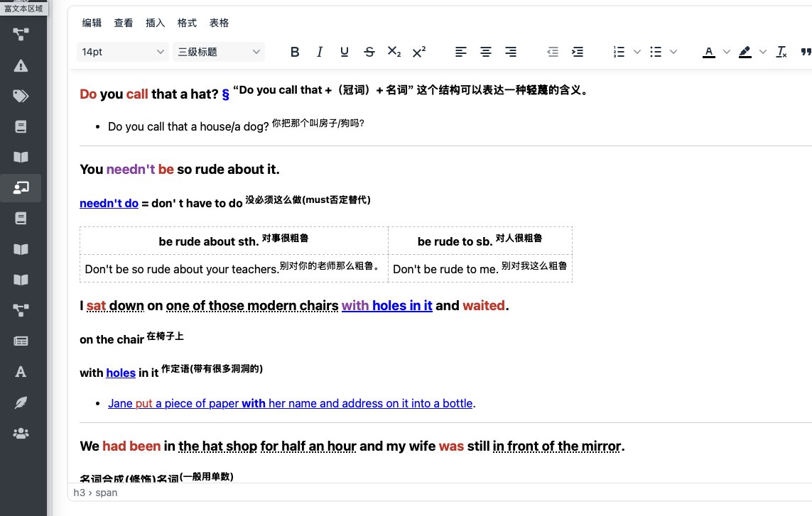Open the font letter A sidebar icon
Viewport: 812px width, 516px height.
point(21,372)
